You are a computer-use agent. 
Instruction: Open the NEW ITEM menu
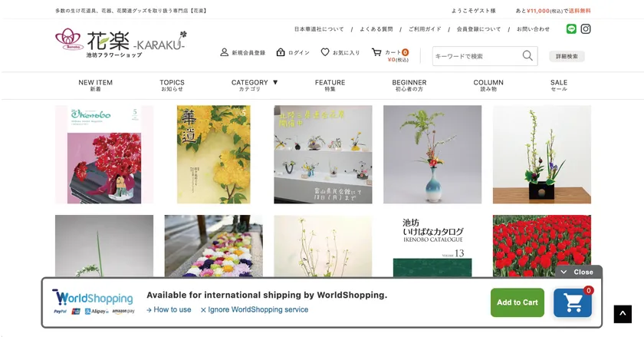(95, 85)
